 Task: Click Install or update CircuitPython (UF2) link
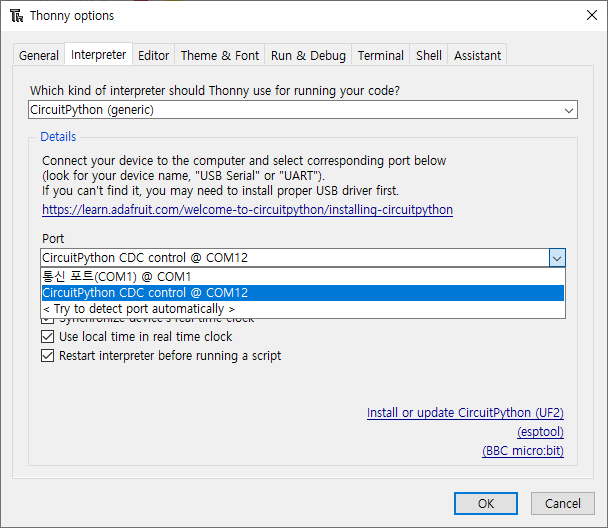click(465, 413)
